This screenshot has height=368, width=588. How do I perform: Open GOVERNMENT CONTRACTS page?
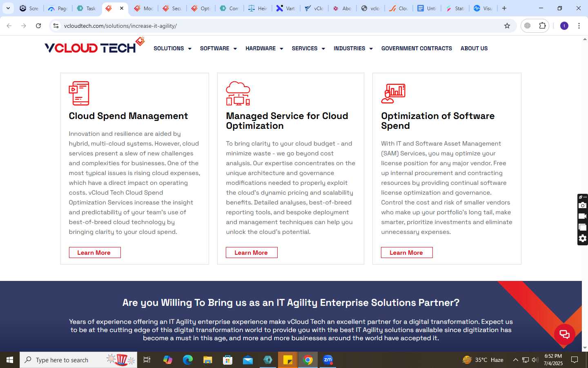click(x=416, y=48)
